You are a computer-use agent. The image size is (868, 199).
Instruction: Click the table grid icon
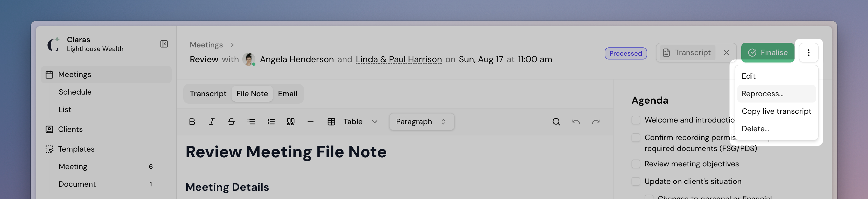[331, 121]
